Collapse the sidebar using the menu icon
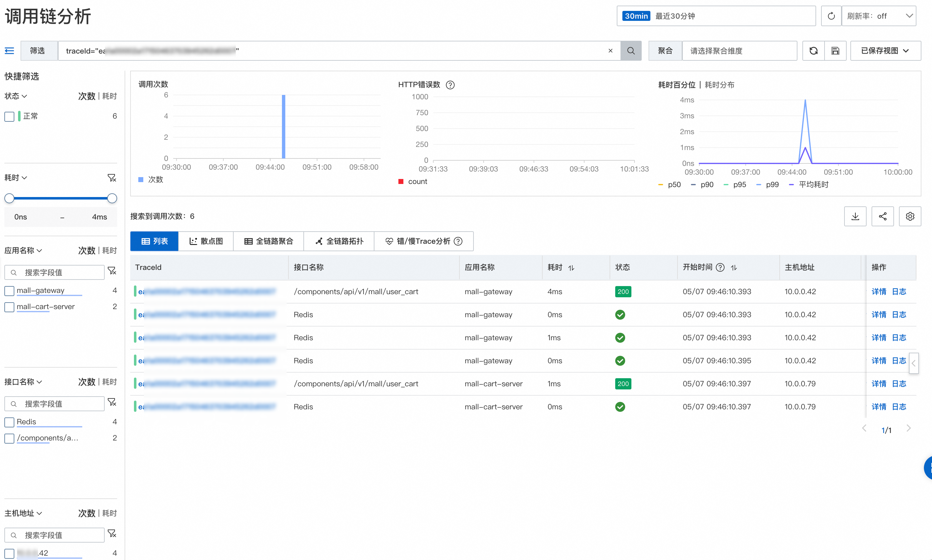Screen dimensions: 932x560 (9, 50)
